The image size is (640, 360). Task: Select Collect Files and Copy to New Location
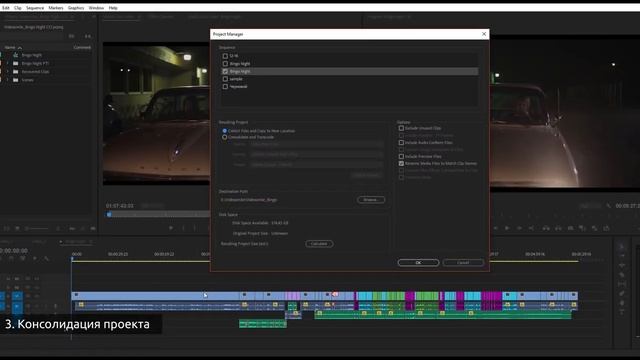pyautogui.click(x=224, y=131)
